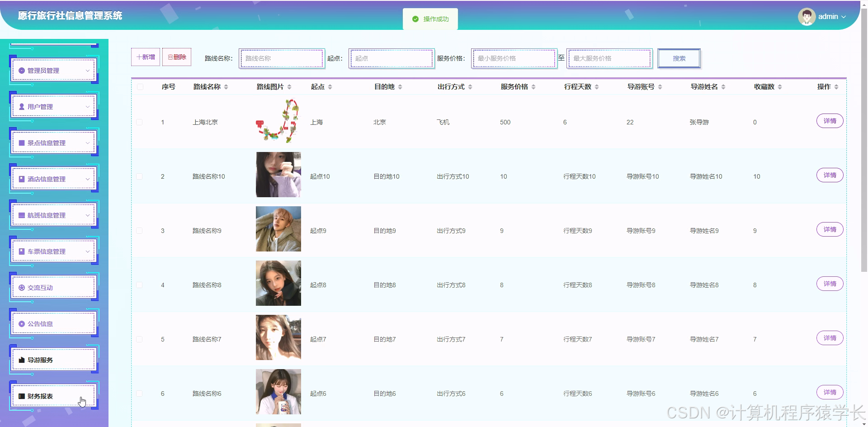The image size is (868, 427).
Task: Sort by 路线名称 column arrows
Action: click(226, 87)
